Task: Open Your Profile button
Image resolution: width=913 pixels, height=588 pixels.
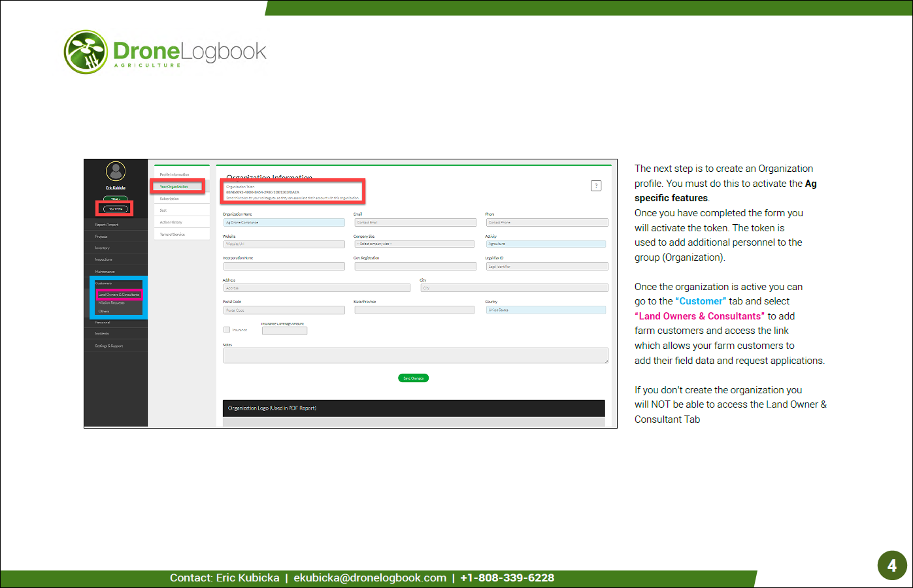Action: [x=116, y=208]
